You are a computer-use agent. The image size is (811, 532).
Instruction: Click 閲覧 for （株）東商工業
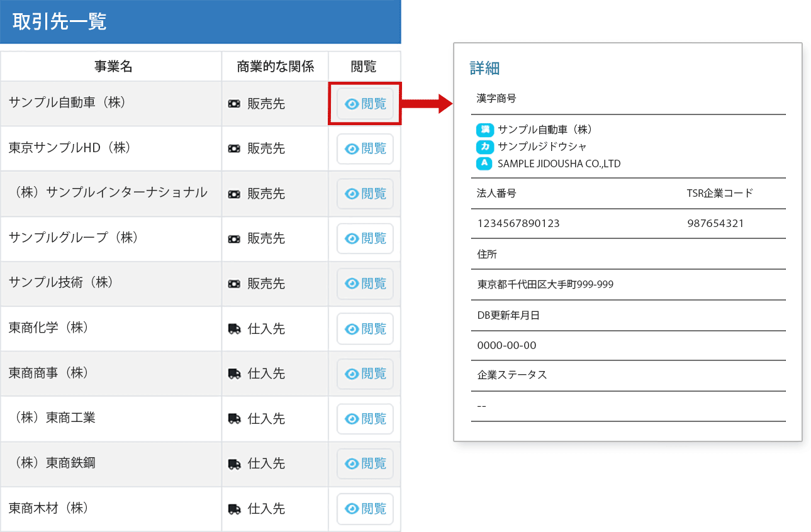point(365,419)
